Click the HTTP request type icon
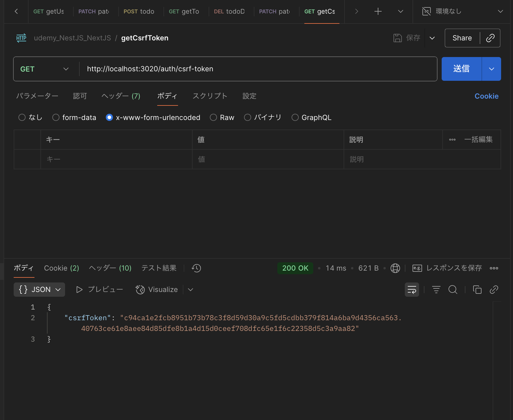This screenshot has height=420, width=513. pos(21,38)
